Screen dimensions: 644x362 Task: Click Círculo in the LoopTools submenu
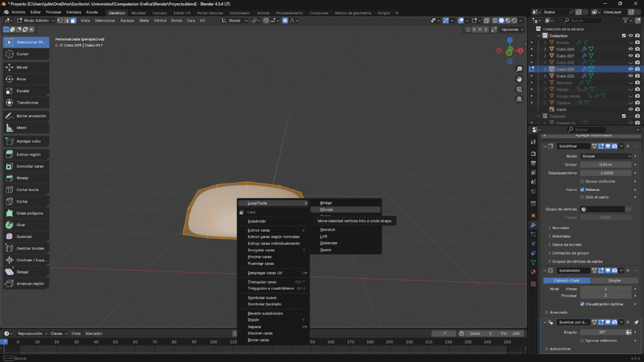pos(327,209)
